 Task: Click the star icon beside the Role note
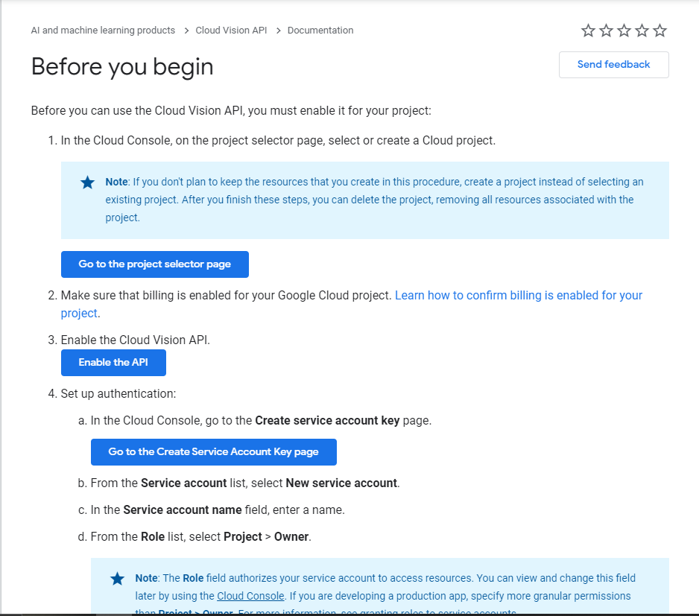coord(118,579)
